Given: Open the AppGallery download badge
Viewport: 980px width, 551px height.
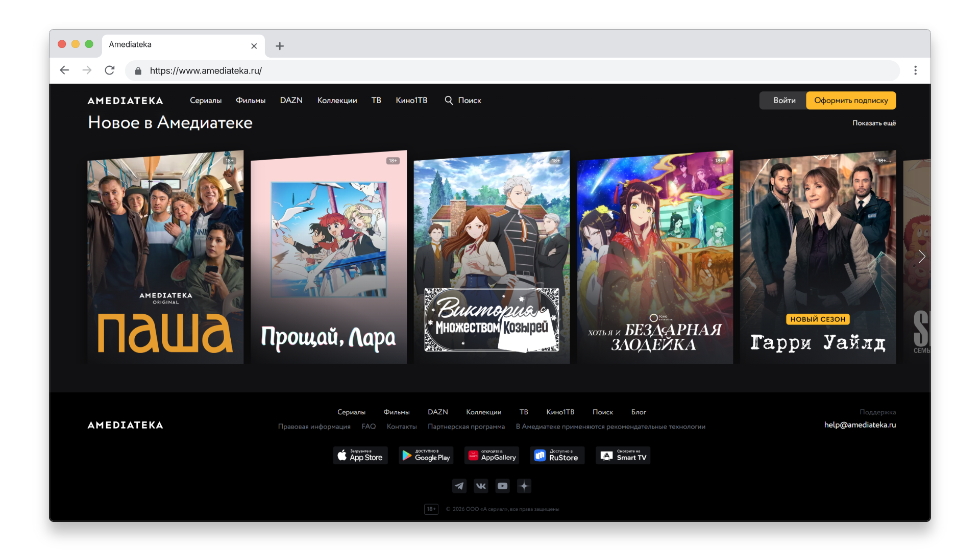Looking at the screenshot, I should click(492, 456).
